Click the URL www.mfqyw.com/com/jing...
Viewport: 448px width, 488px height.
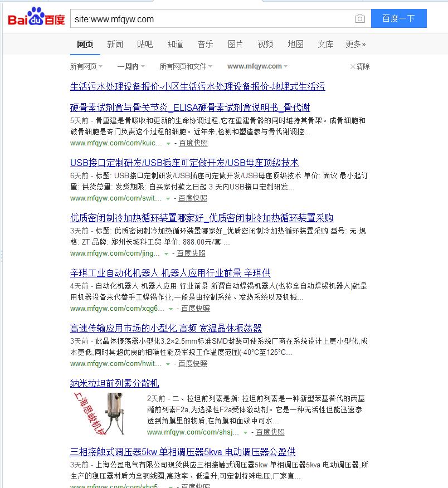115,253
